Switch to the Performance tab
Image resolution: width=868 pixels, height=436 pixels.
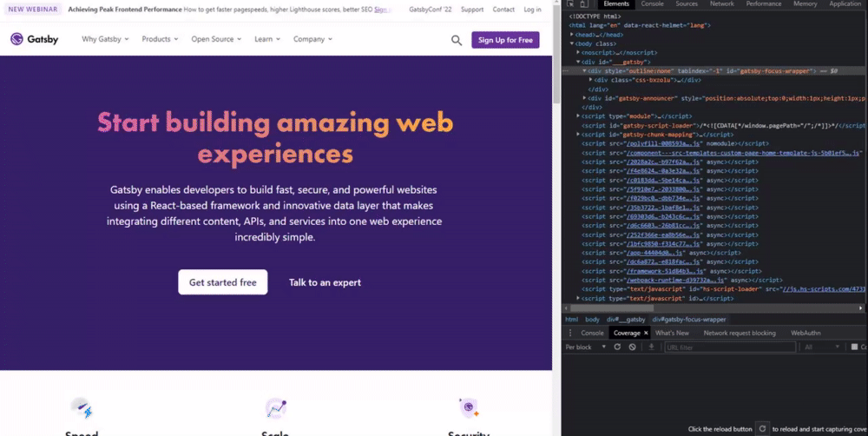point(763,3)
